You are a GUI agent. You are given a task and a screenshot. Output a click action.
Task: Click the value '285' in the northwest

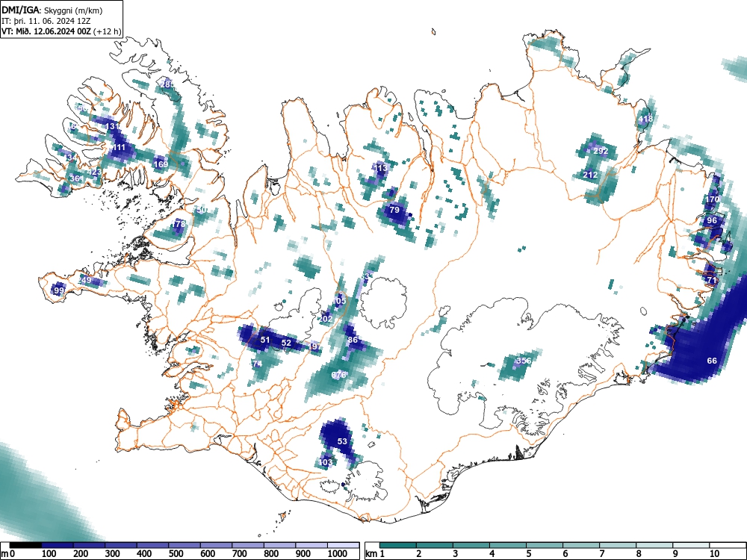pyautogui.click(x=167, y=84)
